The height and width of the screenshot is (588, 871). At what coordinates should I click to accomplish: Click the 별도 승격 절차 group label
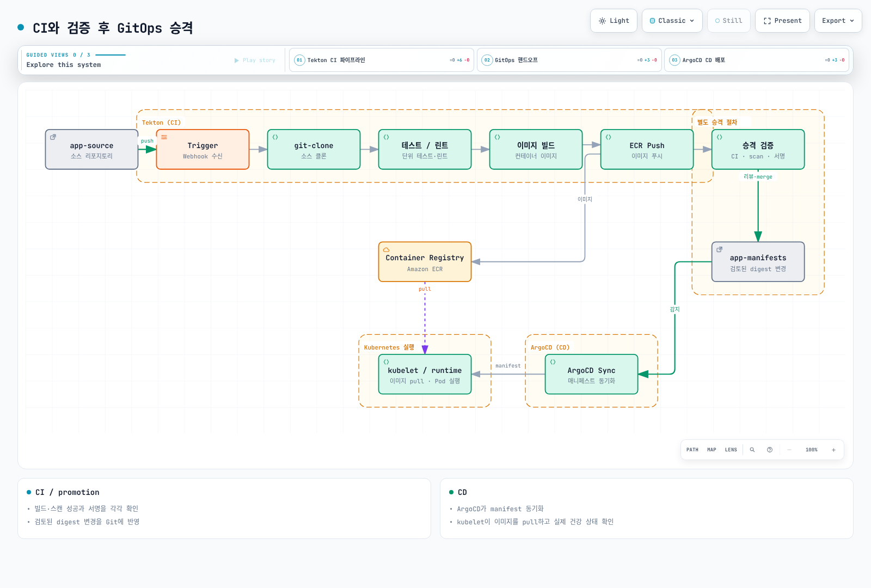point(717,122)
